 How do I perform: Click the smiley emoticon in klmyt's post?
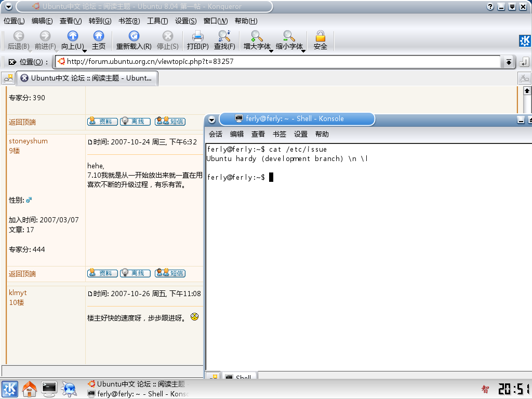194,317
